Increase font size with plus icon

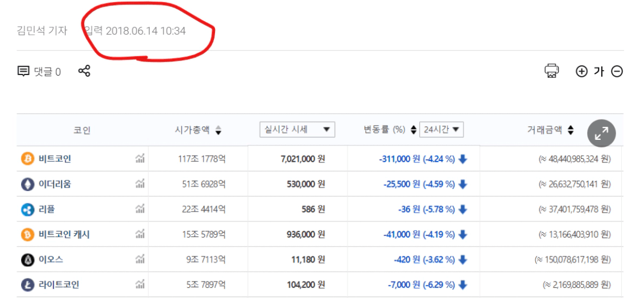coord(581,72)
